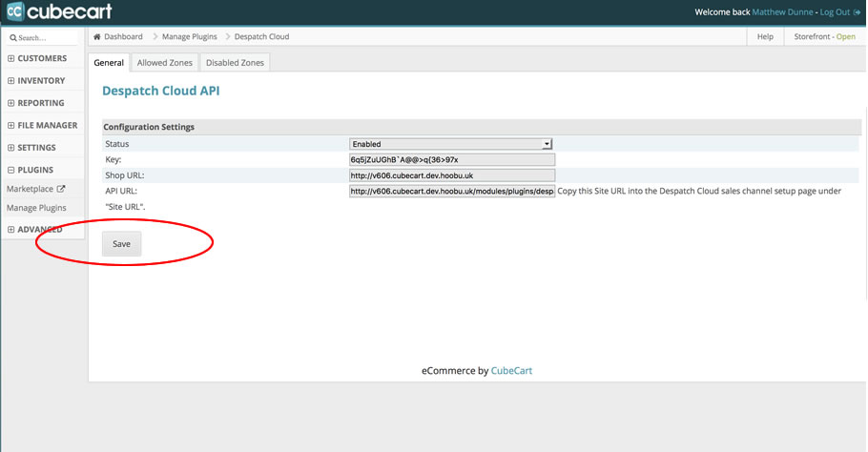Open Manage Plugins in the sidebar
This screenshot has width=868, height=452.
coord(36,208)
